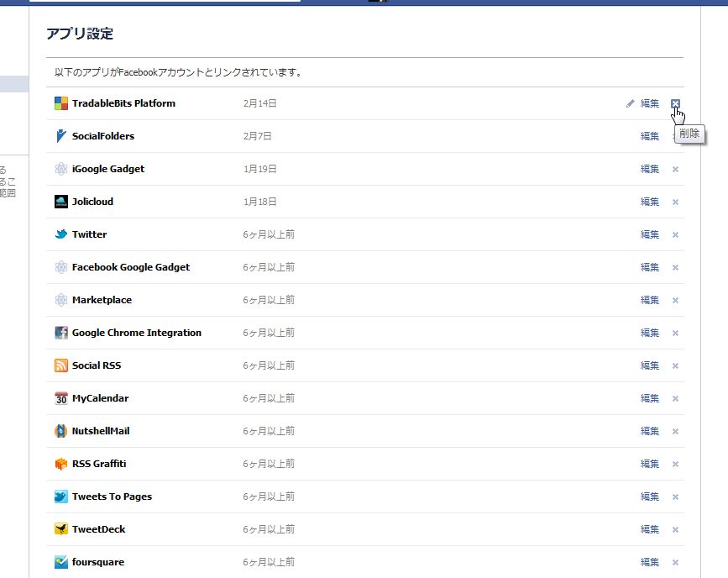Viewport: 728px width, 578px height.
Task: Remove the MyCalendar app
Action: 676,399
